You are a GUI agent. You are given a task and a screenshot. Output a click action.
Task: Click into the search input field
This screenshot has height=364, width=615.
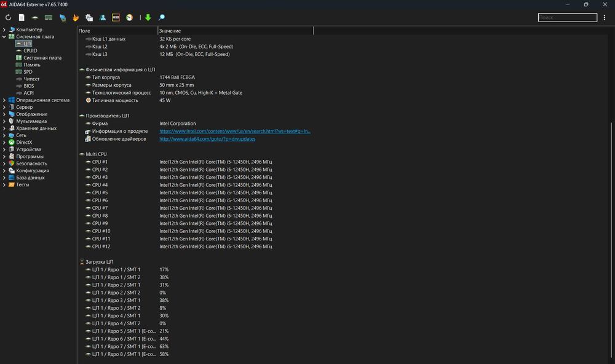(568, 17)
